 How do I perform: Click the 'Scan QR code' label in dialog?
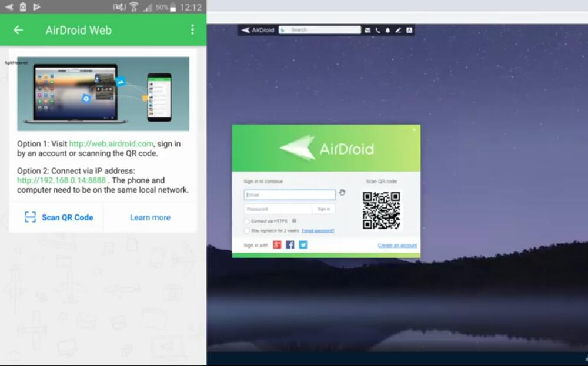382,182
